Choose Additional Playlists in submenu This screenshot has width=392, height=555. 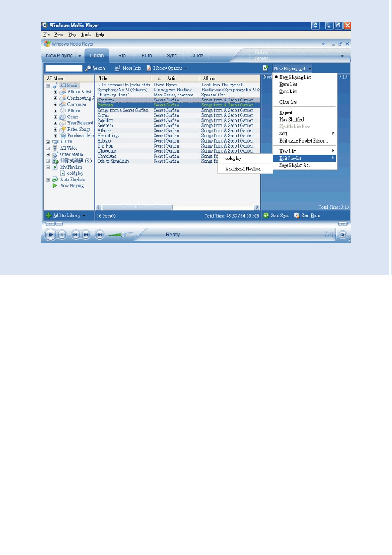(x=245, y=169)
